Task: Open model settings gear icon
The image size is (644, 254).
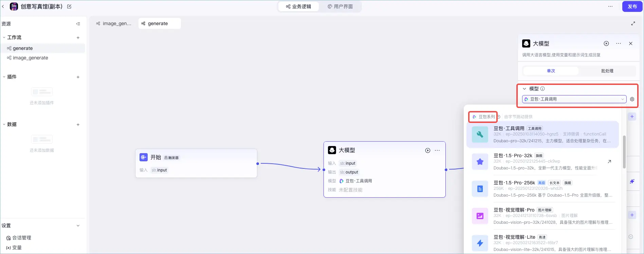Action: point(632,99)
